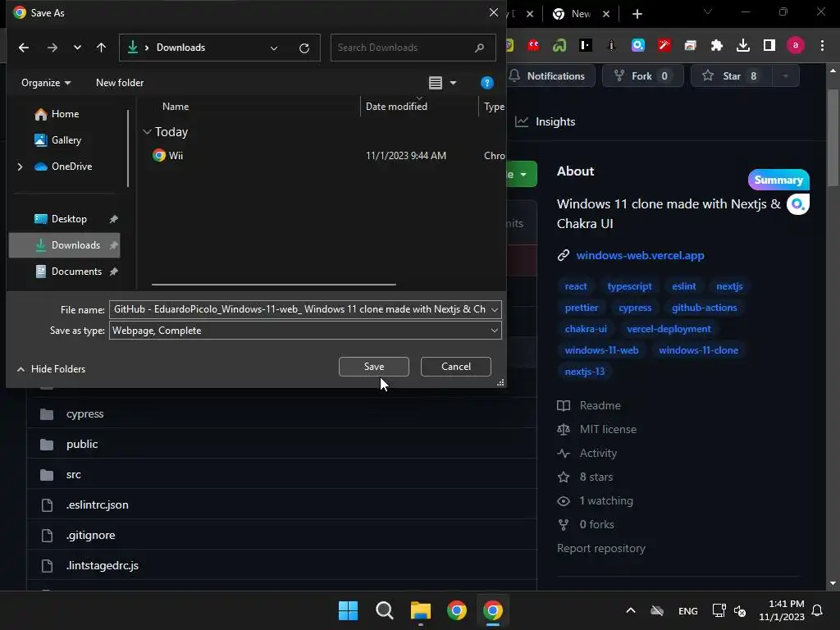Open view options dropdown arrow
Image resolution: width=840 pixels, height=630 pixels.
(x=453, y=83)
